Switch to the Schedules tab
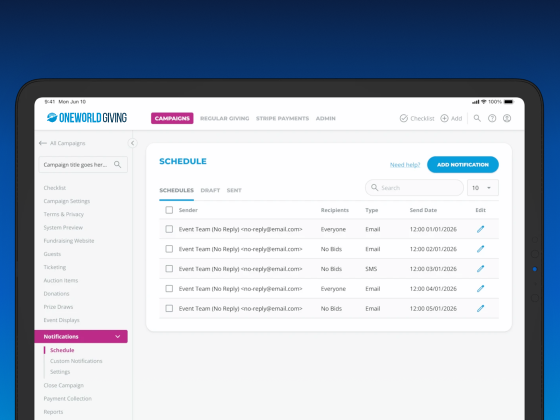 176,190
